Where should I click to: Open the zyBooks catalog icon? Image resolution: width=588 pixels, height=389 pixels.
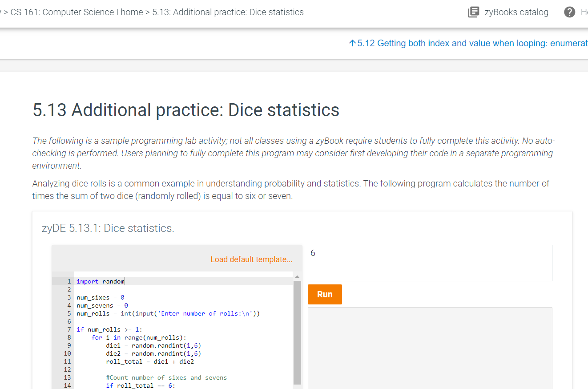coord(473,12)
